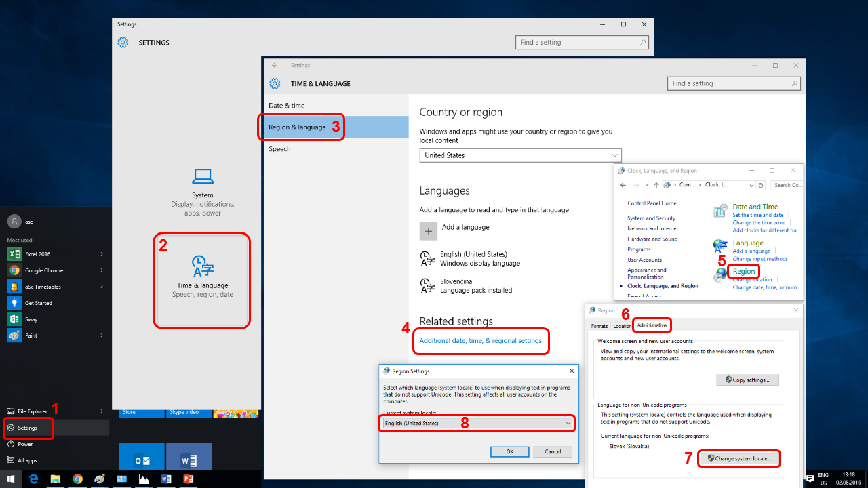Open Paint from Most used list

click(31, 335)
